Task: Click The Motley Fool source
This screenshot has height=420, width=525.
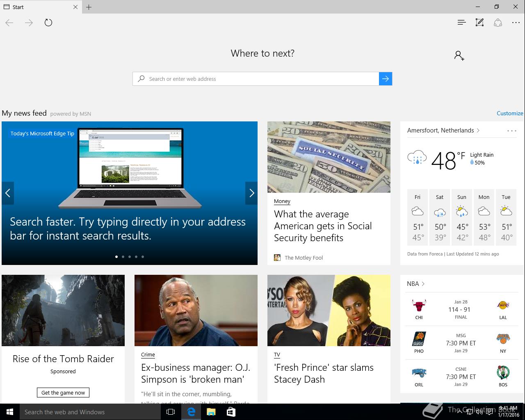Action: pos(304,258)
